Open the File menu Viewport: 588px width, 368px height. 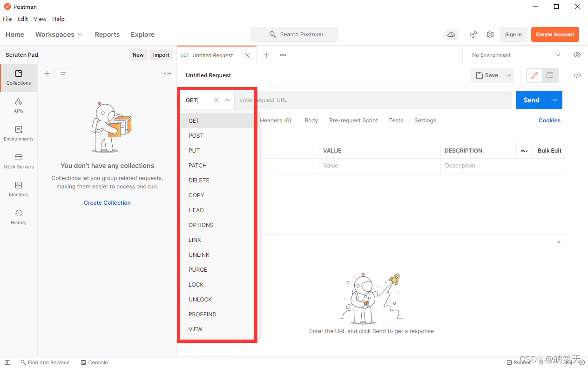pos(7,19)
